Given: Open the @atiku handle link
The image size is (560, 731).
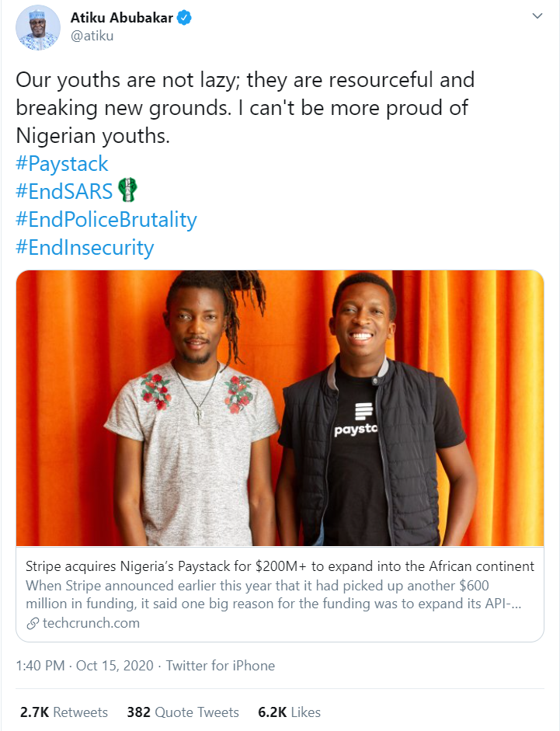Looking at the screenshot, I should (92, 36).
